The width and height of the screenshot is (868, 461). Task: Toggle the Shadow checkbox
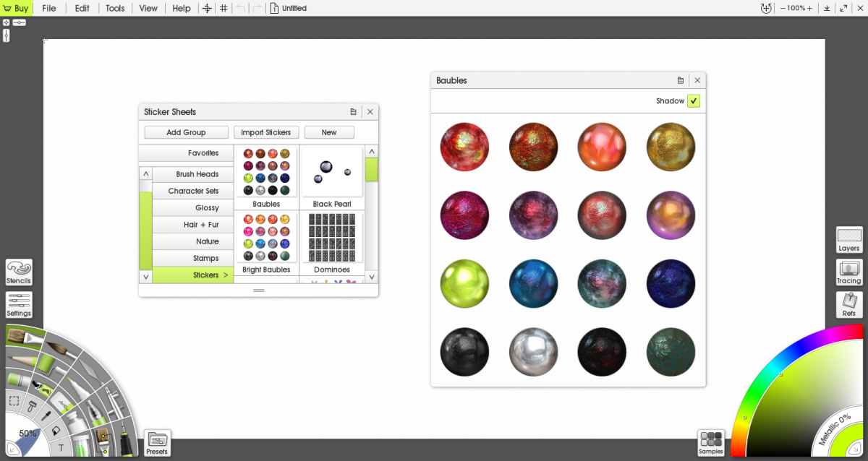click(694, 101)
